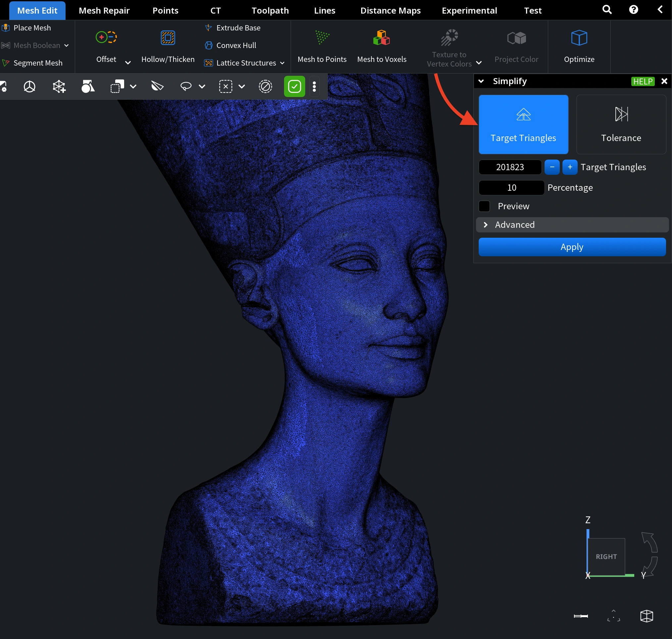Create a Convex Hull
Screen dimensions: 672x639
[x=230, y=45]
